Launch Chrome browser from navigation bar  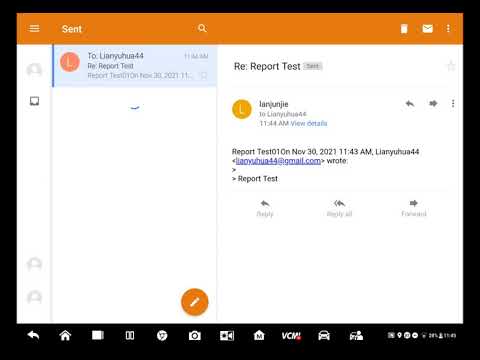(x=162, y=335)
